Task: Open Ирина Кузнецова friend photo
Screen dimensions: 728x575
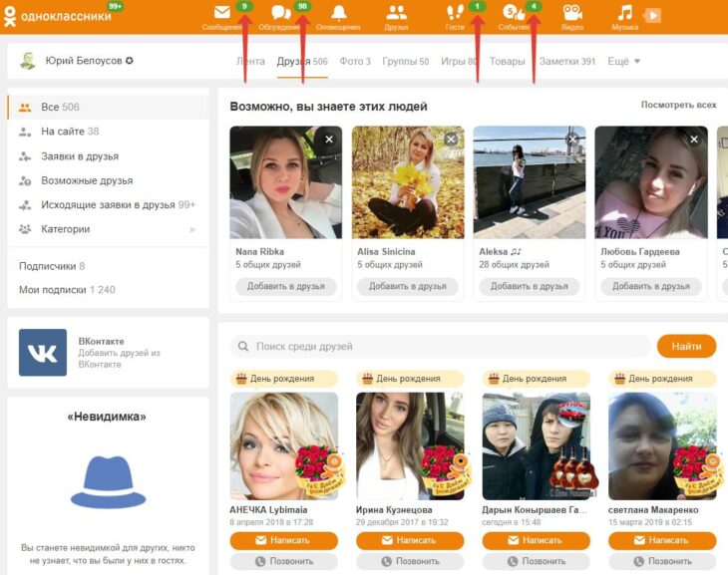Action: pyautogui.click(x=410, y=446)
